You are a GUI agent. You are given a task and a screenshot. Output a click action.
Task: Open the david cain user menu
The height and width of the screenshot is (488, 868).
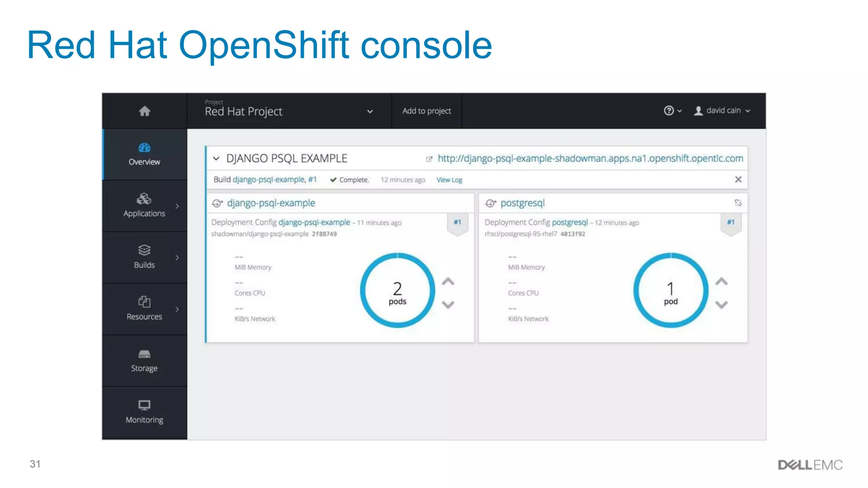(722, 111)
